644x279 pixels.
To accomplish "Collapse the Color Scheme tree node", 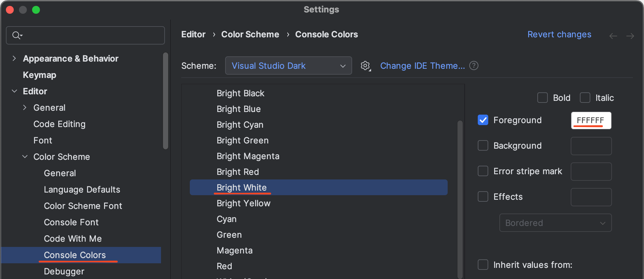I will point(25,157).
